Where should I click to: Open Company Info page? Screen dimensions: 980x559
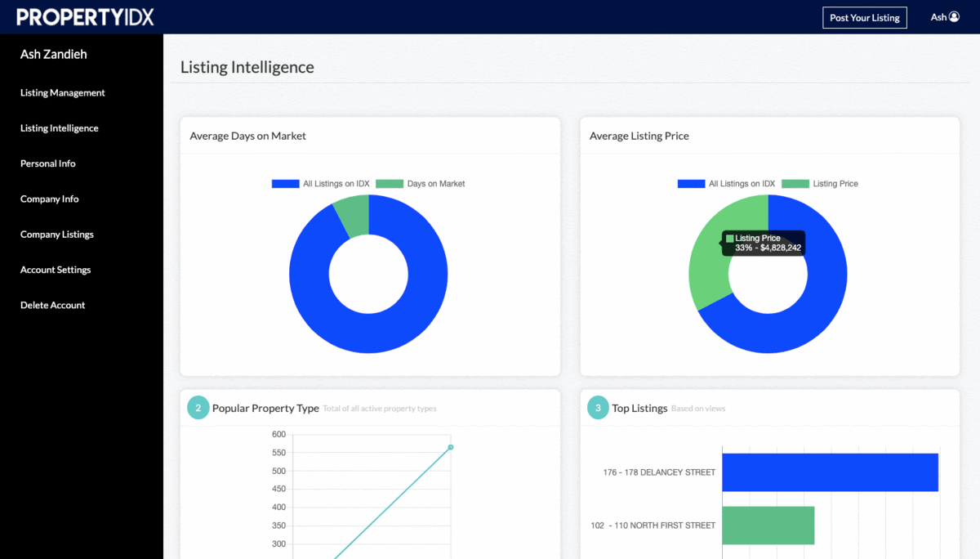pyautogui.click(x=50, y=199)
